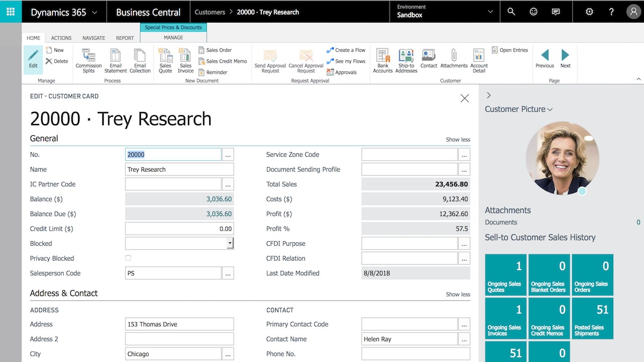Switch to the NAVIGATE ribbon tab

tap(94, 38)
